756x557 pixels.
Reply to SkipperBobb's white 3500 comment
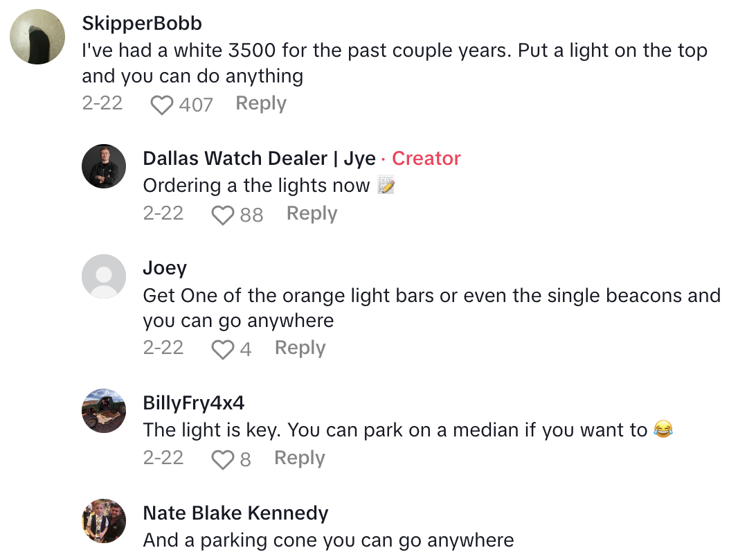[x=261, y=104]
